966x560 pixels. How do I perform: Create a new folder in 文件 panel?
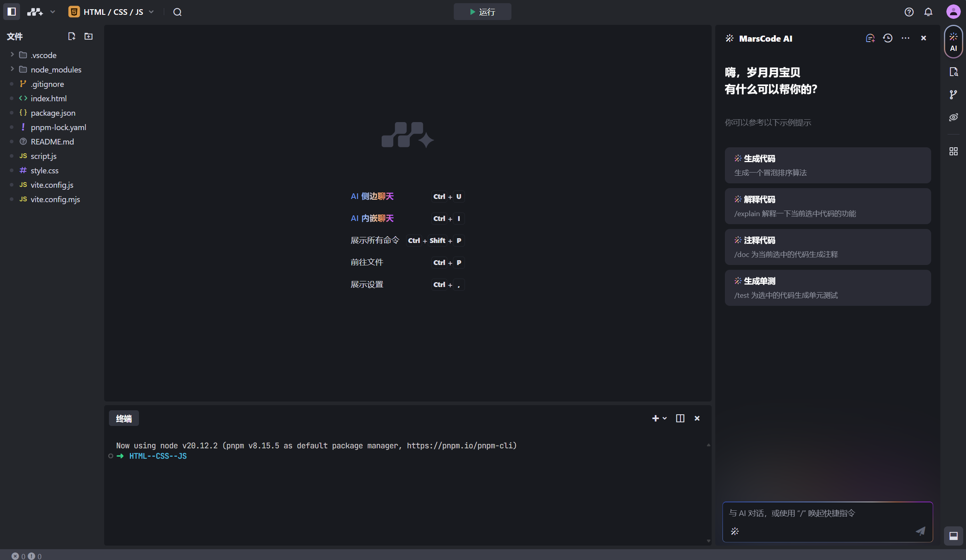pyautogui.click(x=89, y=36)
